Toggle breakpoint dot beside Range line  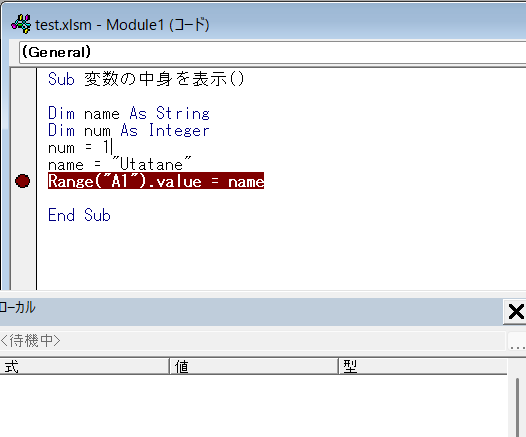(22, 181)
